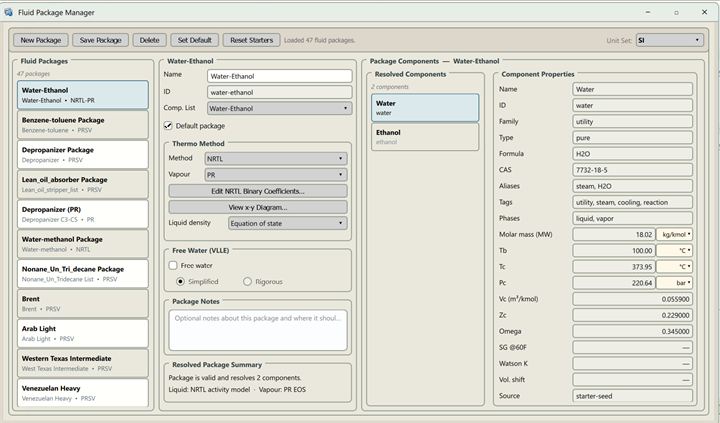
Task: Open the Unit Set dropdown
Action: (x=669, y=40)
